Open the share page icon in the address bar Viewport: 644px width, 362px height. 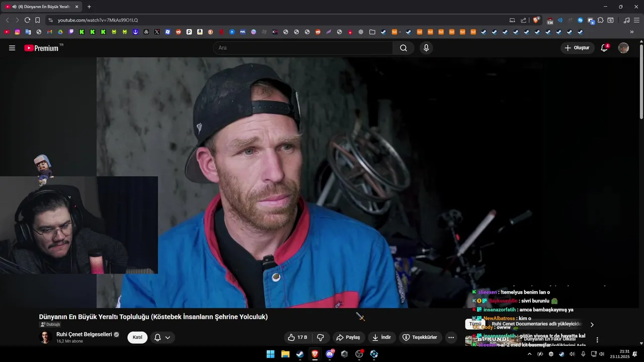523,20
